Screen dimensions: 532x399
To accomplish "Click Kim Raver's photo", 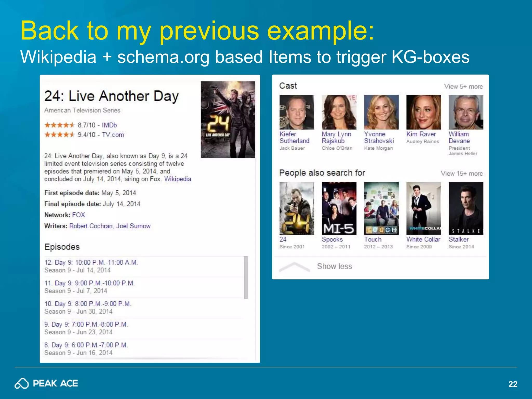I will pyautogui.click(x=424, y=112).
